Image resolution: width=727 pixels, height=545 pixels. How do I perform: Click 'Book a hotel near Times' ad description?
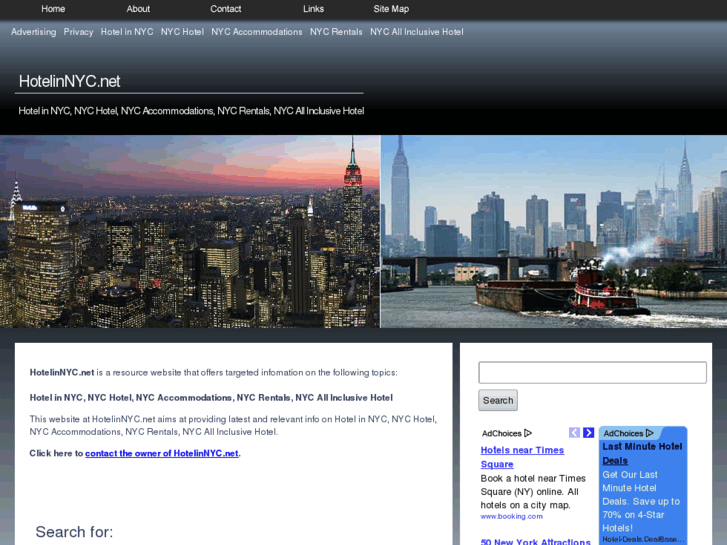pos(533,492)
